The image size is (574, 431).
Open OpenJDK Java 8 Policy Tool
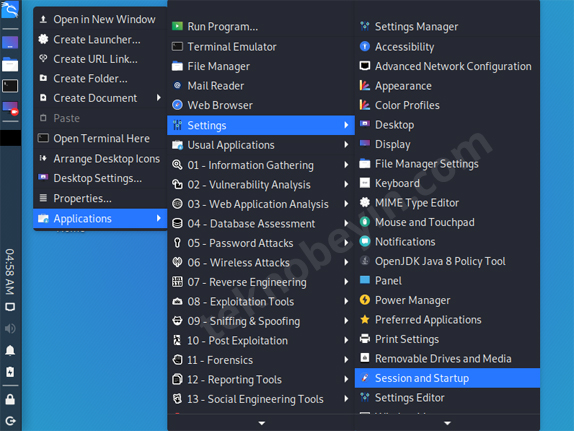click(447, 261)
